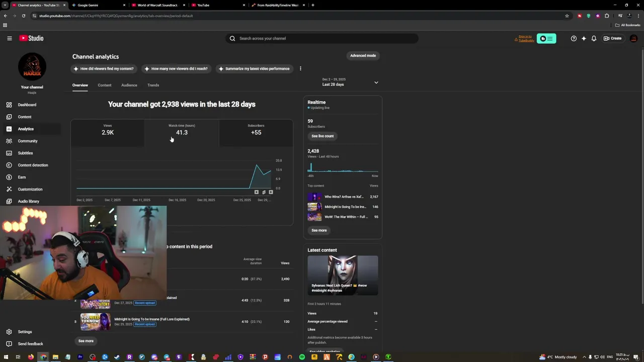644x362 pixels.
Task: Open the All Bookmarks folder
Action: 627,25
